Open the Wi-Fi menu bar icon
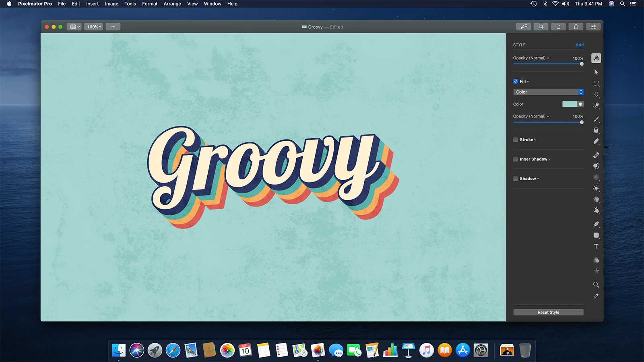Image resolution: width=644 pixels, height=362 pixels. [x=555, y=4]
